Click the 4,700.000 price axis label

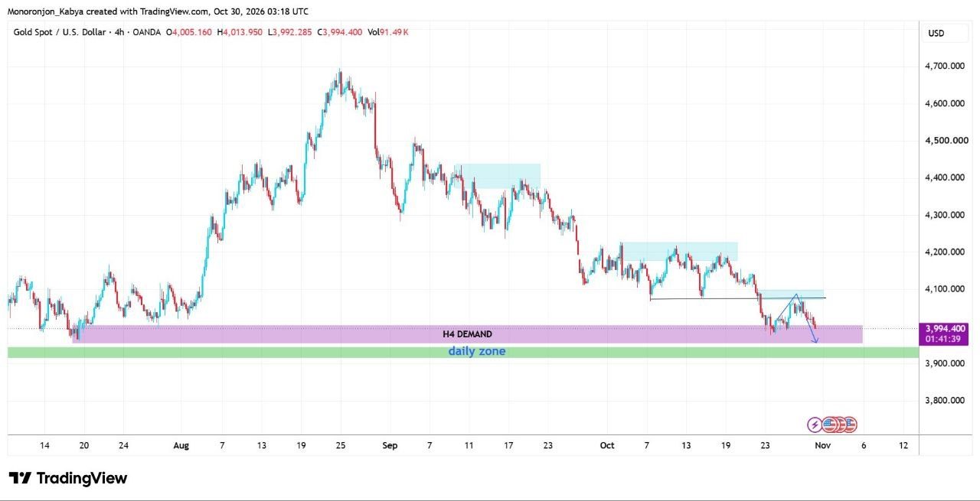click(x=946, y=67)
